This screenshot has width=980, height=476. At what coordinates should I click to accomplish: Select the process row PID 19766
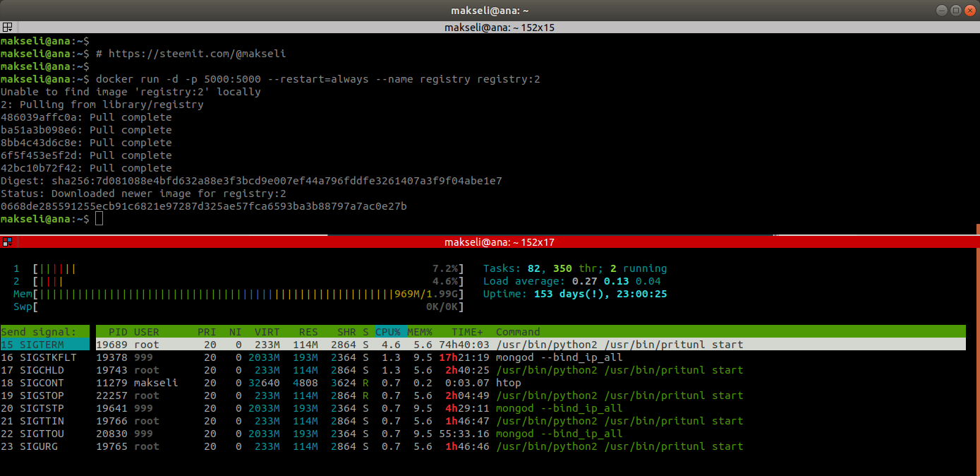pos(531,421)
